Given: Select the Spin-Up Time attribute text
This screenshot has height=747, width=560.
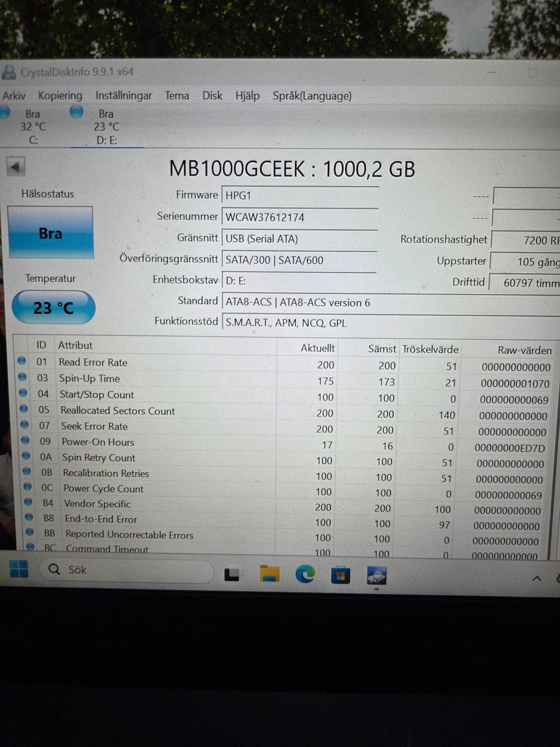Looking at the screenshot, I should point(89,378).
